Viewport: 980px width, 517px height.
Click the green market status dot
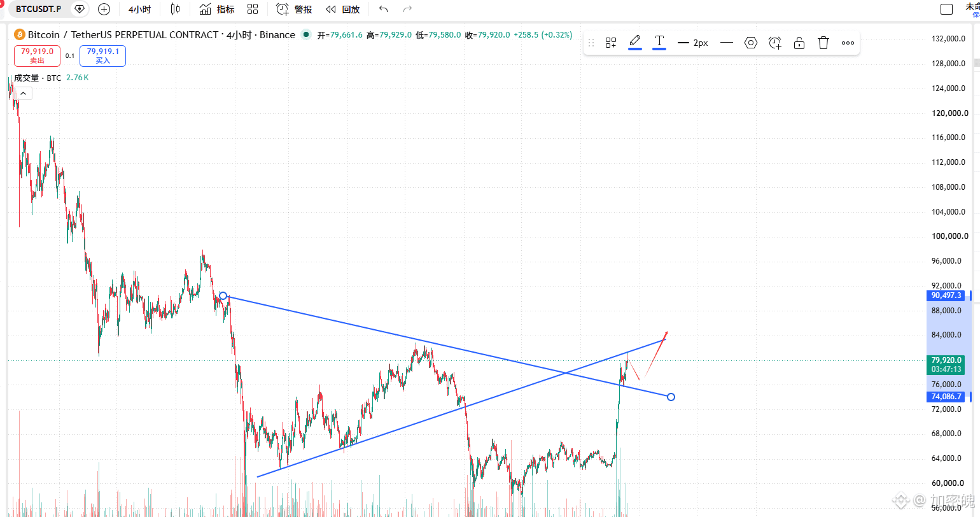[x=307, y=35]
